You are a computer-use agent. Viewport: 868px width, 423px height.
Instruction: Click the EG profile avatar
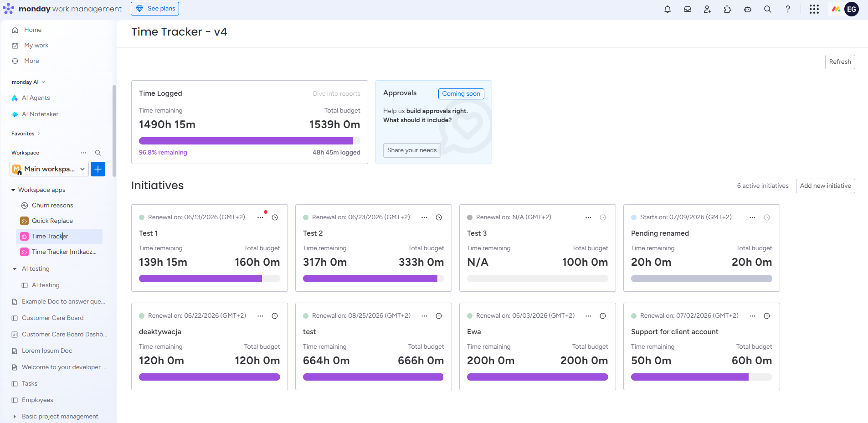point(852,9)
